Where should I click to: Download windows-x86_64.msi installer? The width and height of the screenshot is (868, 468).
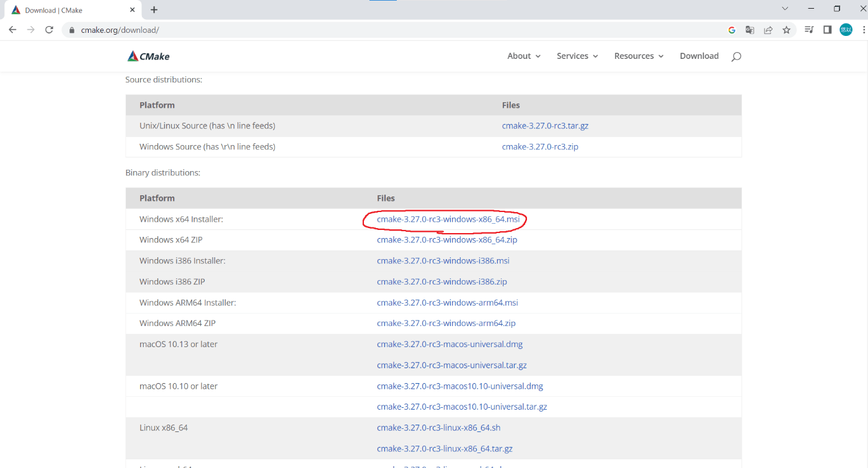(448, 219)
